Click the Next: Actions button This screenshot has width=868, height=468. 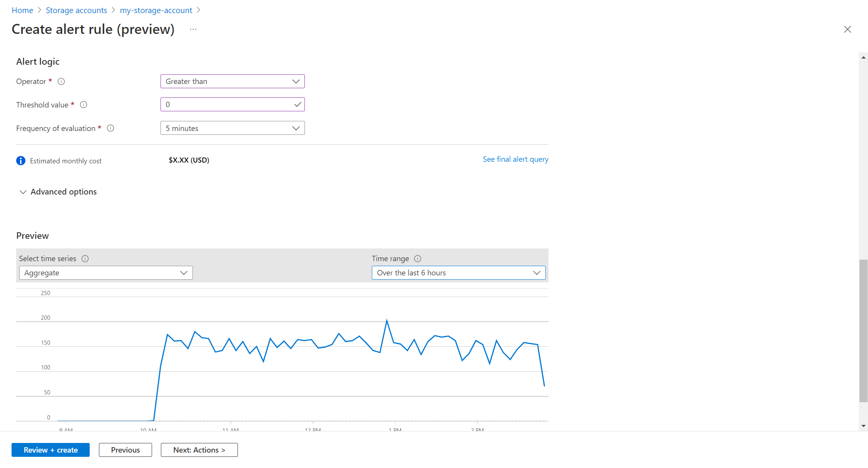(199, 450)
